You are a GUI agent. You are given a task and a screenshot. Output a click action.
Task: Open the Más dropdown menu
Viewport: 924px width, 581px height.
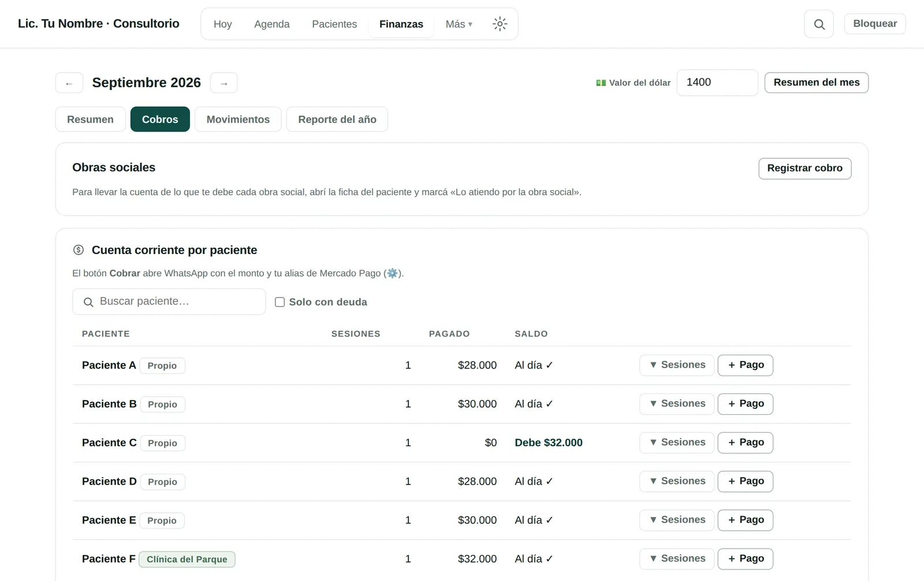(459, 24)
